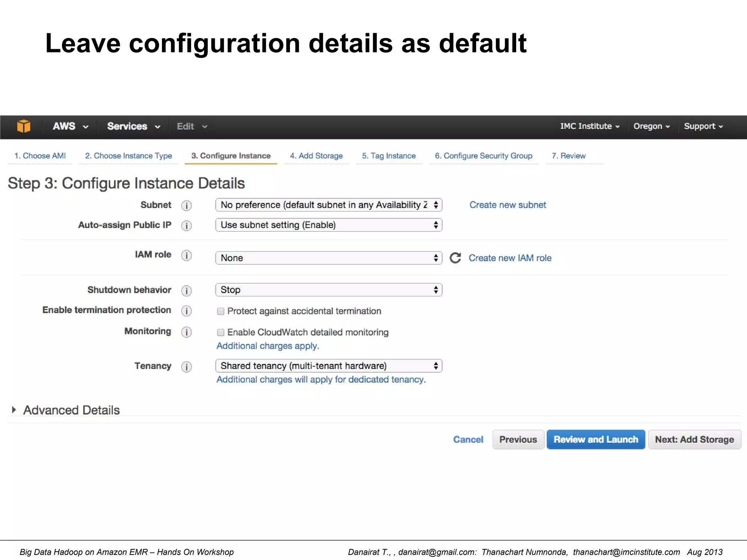
Task: Click Next: Add Storage button
Action: coord(694,439)
